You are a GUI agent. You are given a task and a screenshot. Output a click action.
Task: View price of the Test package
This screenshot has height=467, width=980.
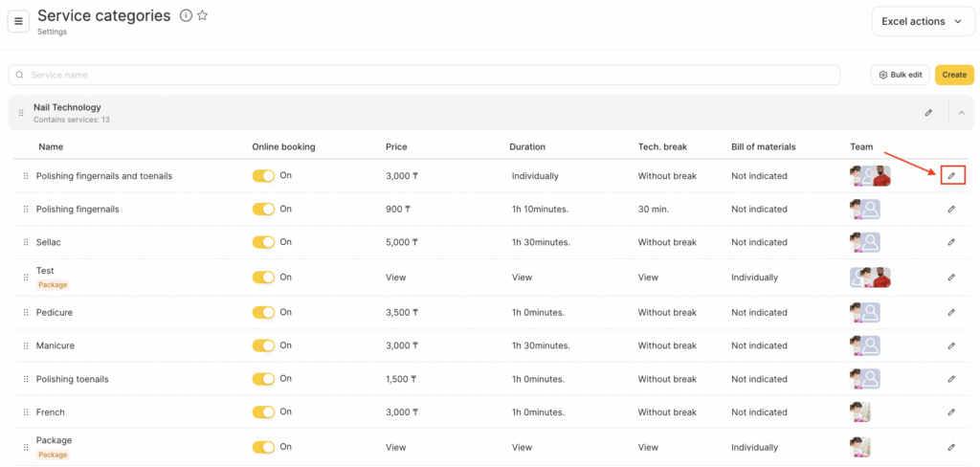point(395,278)
